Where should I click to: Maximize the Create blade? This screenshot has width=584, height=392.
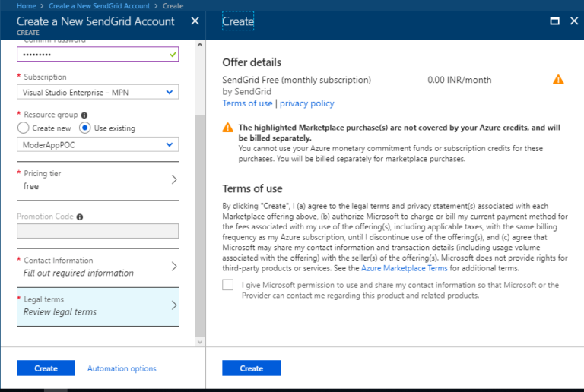pyautogui.click(x=554, y=21)
